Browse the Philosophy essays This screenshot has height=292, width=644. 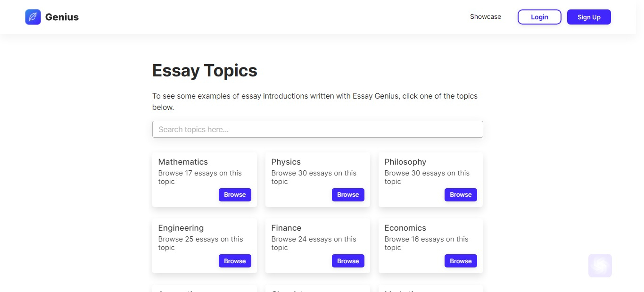[461, 195]
